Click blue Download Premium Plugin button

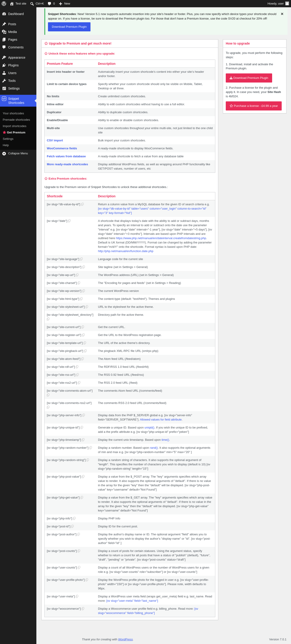[x=69, y=27]
